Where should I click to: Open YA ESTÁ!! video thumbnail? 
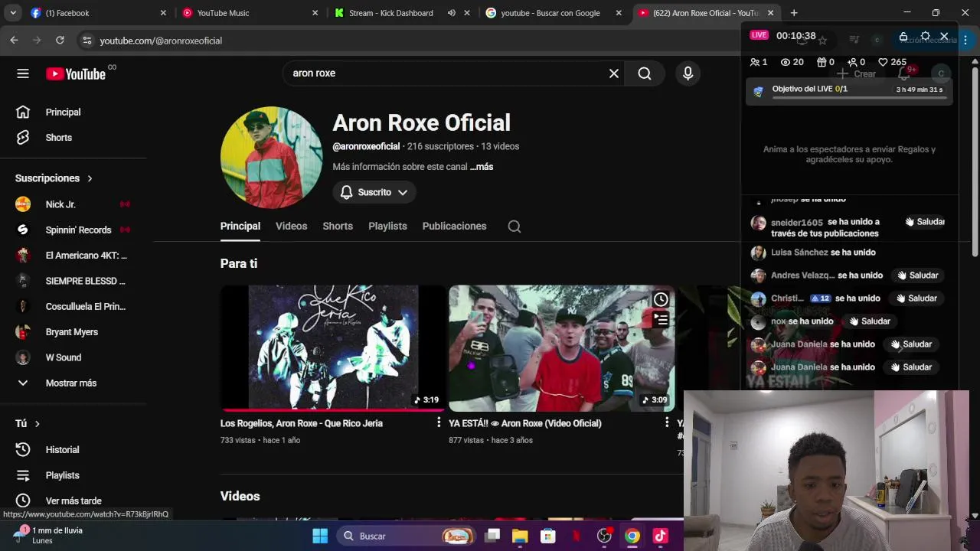tap(562, 348)
